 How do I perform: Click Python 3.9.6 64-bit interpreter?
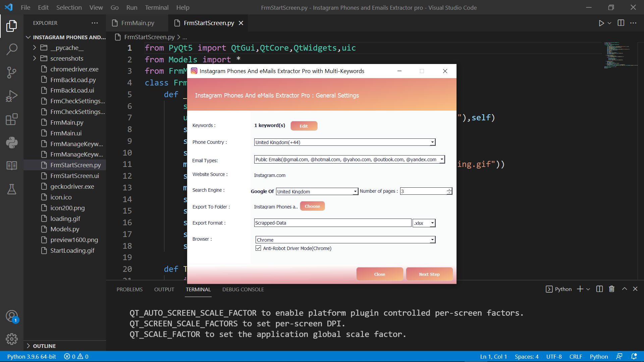pyautogui.click(x=32, y=356)
